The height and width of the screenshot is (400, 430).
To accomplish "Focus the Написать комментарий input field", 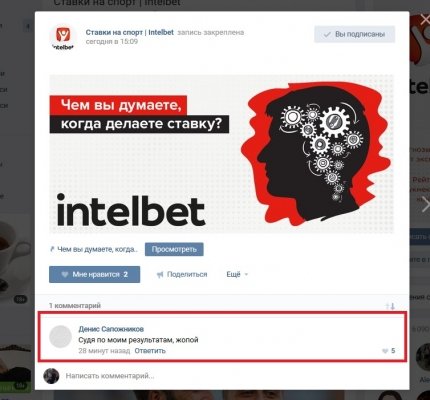I will click(x=233, y=376).
